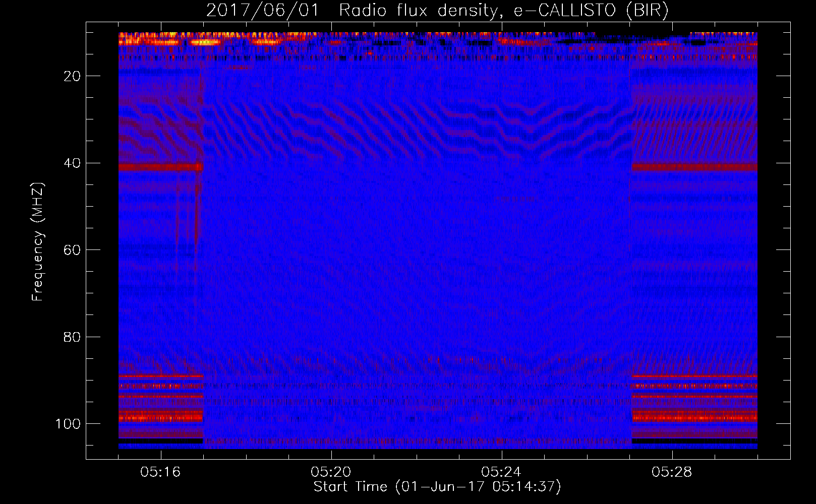
Task: Click the 100 MHz frequency tick label
Action: tap(68, 424)
